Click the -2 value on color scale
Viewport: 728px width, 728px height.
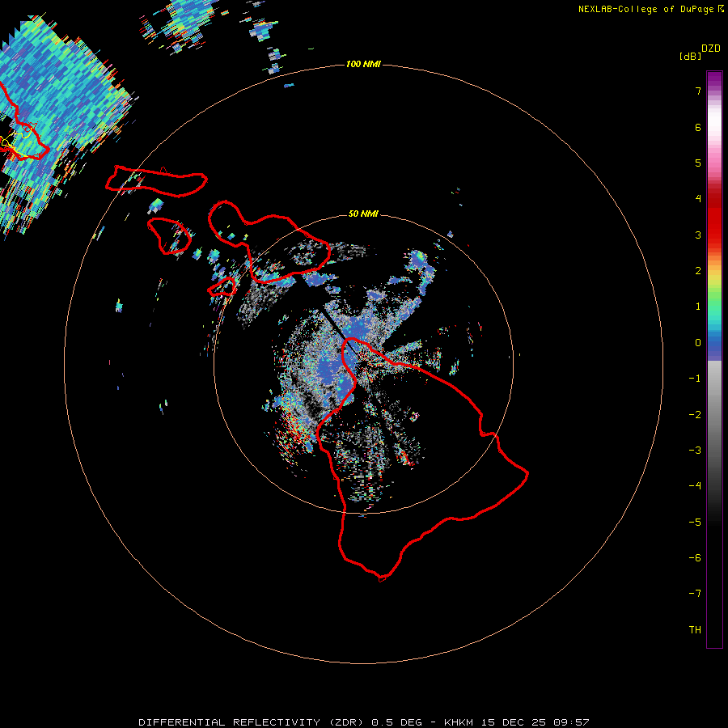coord(695,414)
